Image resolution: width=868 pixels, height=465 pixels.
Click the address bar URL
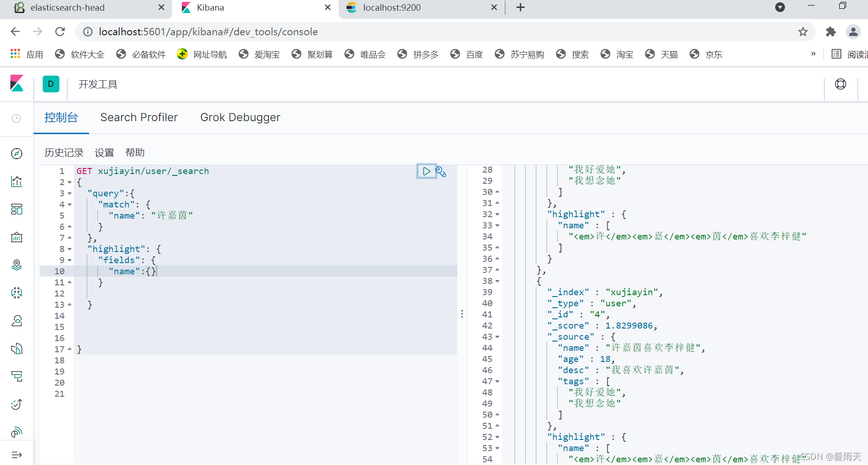point(208,32)
